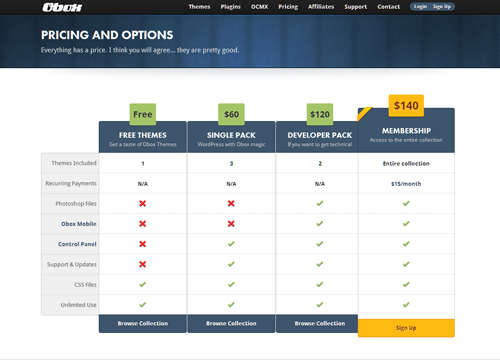This screenshot has height=362, width=500.
Task: Click the CSS Files row label
Action: coord(85,285)
